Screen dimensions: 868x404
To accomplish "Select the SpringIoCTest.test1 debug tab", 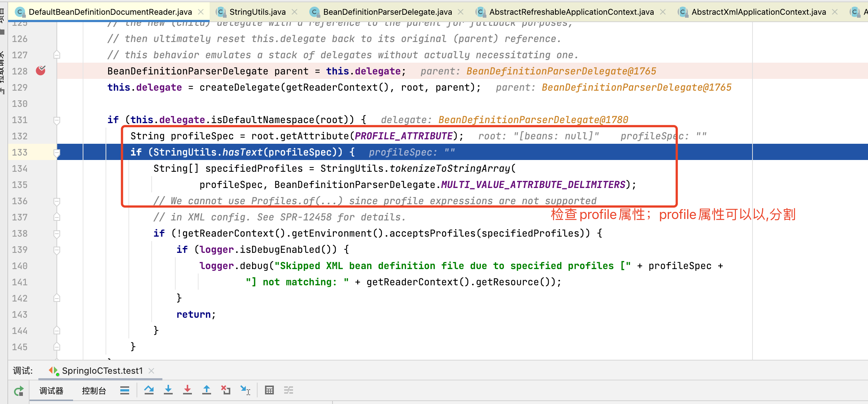I will point(102,371).
